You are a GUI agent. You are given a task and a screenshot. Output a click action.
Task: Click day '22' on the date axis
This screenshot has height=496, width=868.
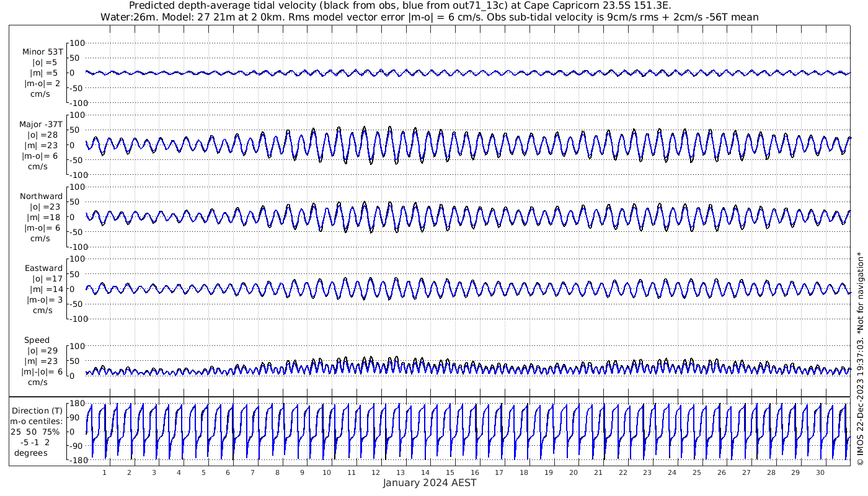[x=622, y=472]
